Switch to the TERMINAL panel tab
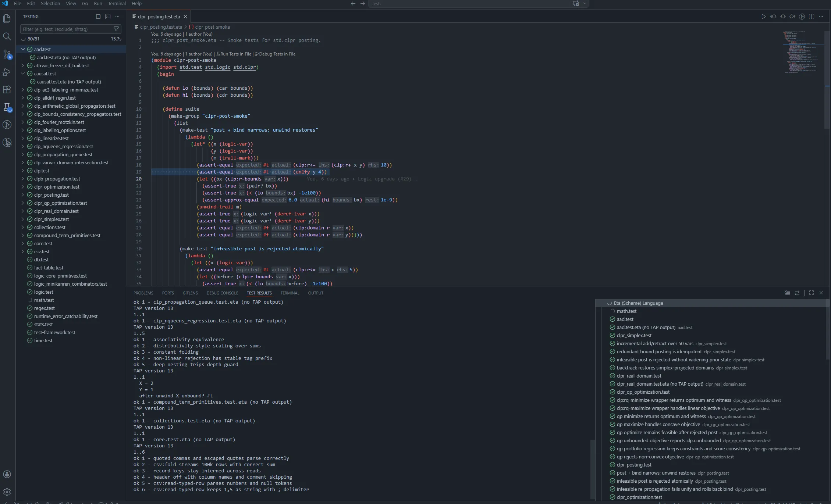Screen dimensions: 831x504 click(x=290, y=293)
